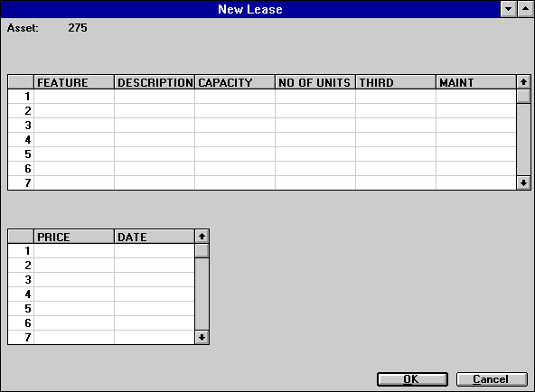
Task: Click the down arrow of price table scrollbar
Action: 202,338
